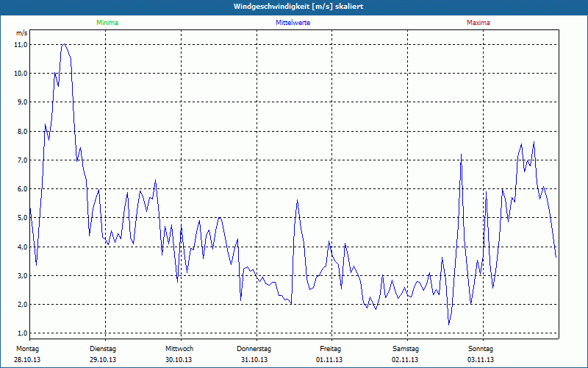
Task: Click the chart title Windgeschwindigkeit [m/s] skaliert
Action: 298,7
